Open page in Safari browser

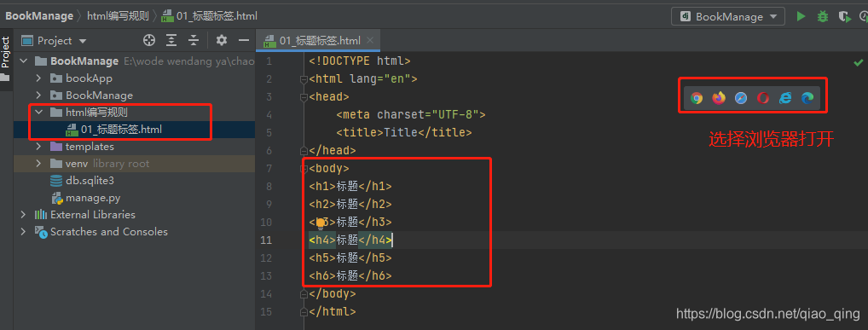[741, 98]
